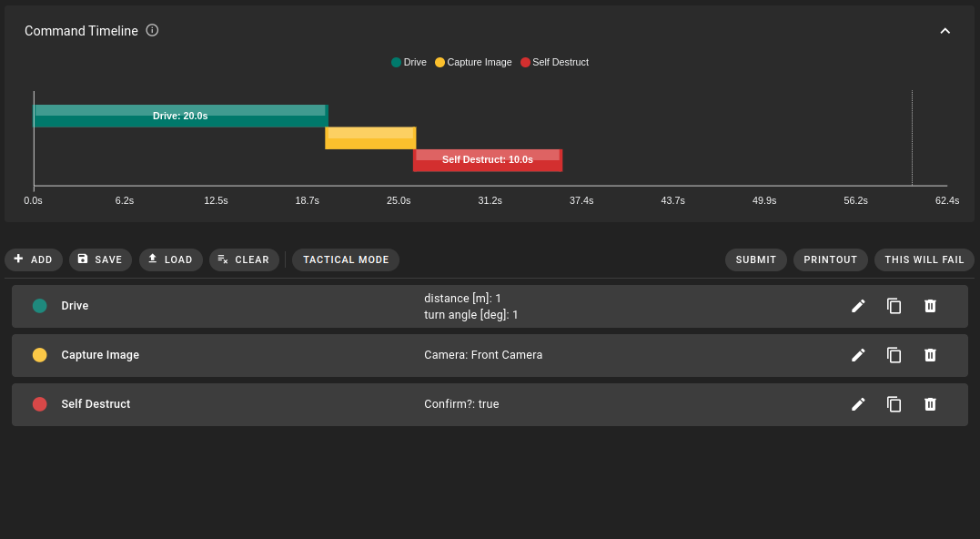
Task: Collapse the Command Timeline panel
Action: click(x=945, y=31)
